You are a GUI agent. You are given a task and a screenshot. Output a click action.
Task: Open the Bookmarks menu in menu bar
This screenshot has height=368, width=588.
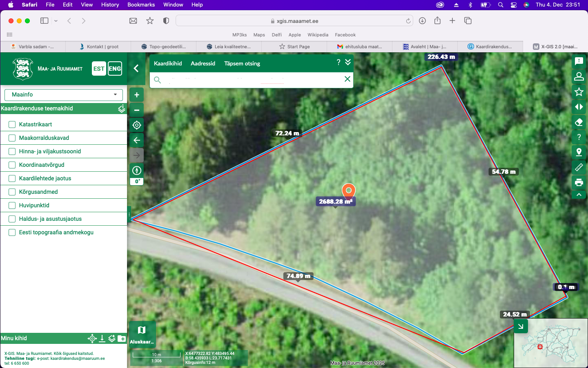(141, 5)
